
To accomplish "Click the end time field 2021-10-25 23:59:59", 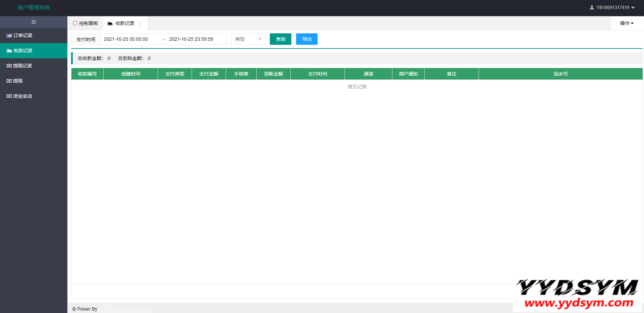I will pyautogui.click(x=196, y=39).
